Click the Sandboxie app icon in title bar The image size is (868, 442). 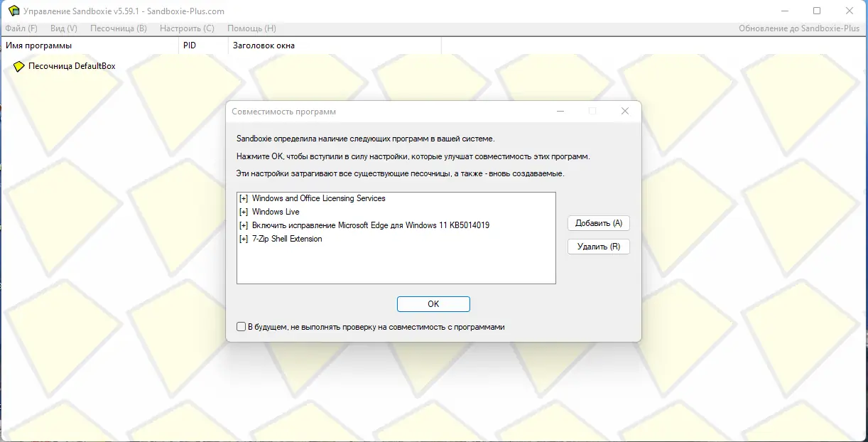coord(13,11)
